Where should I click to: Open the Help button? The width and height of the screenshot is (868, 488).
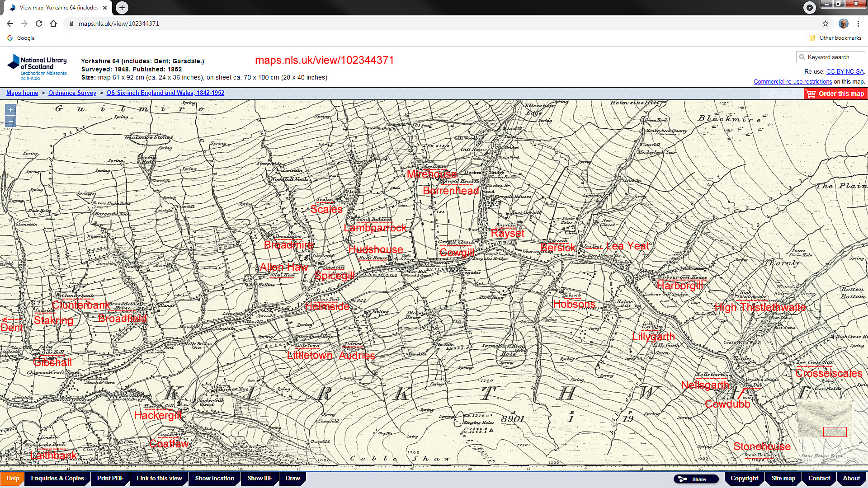pyautogui.click(x=13, y=479)
